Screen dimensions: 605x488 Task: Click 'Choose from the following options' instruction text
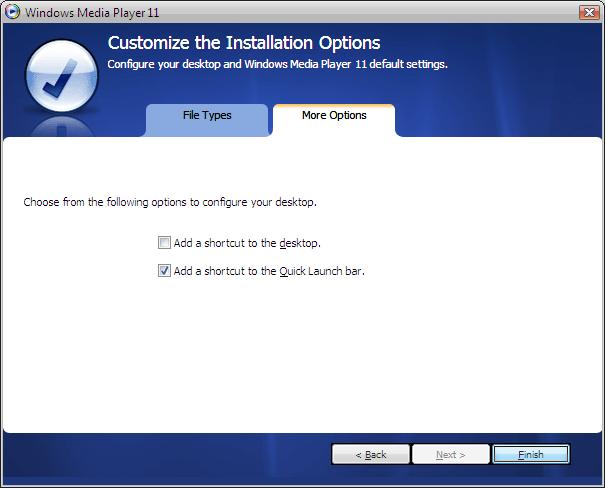[170, 202]
